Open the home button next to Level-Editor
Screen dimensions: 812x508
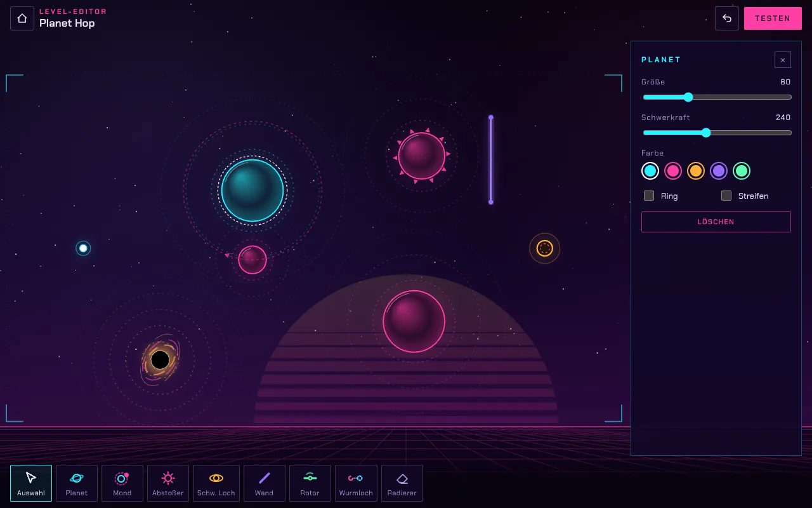pyautogui.click(x=22, y=18)
